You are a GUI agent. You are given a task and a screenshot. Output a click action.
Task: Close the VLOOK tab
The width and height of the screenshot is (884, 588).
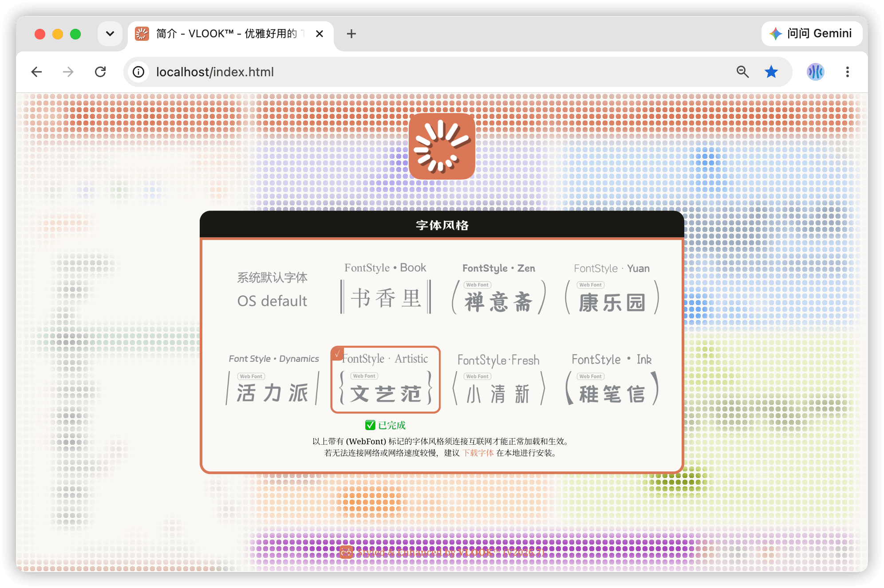(x=320, y=34)
